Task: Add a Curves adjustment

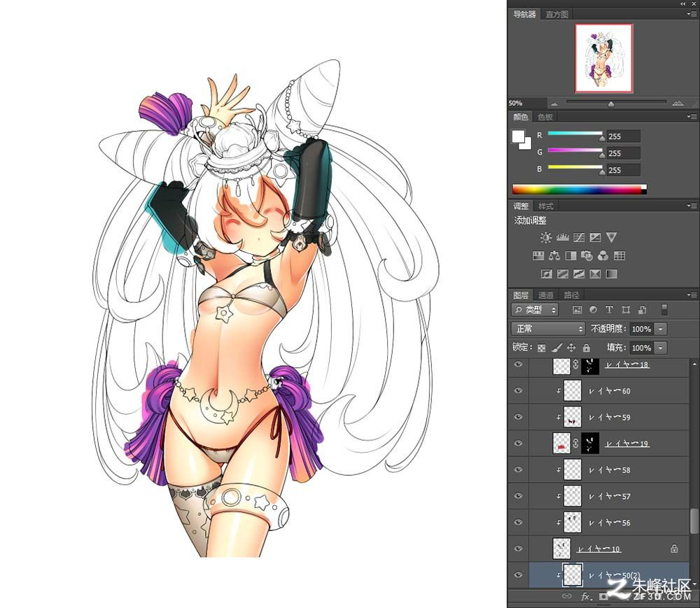Action: pos(579,237)
